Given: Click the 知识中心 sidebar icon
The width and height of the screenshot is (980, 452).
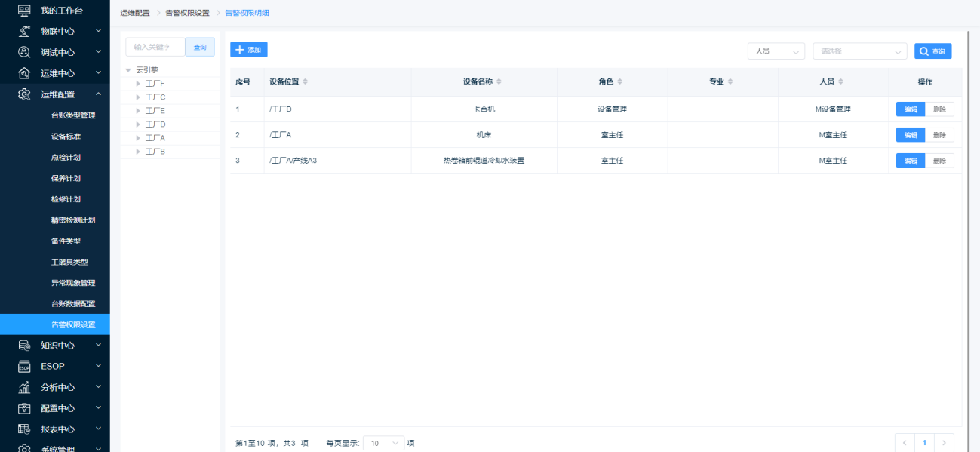Looking at the screenshot, I should pos(24,346).
